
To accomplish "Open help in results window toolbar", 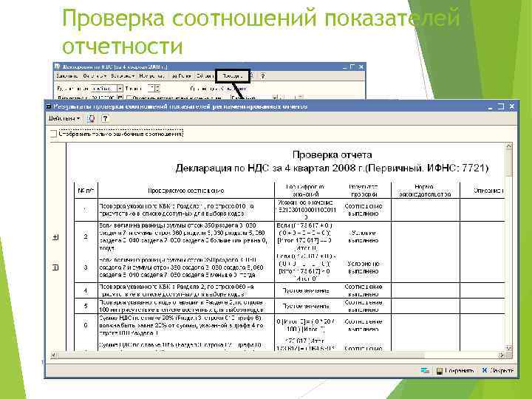I will 105,118.
